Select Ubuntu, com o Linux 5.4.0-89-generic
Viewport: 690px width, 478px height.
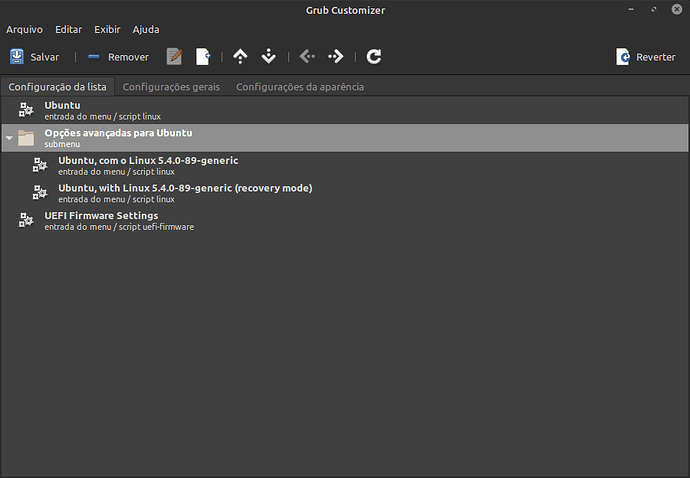point(148,161)
